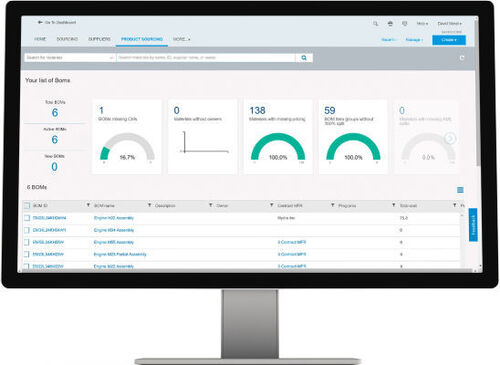The width and height of the screenshot is (500, 365).
Task: Click the materials search text field
Action: [206, 58]
